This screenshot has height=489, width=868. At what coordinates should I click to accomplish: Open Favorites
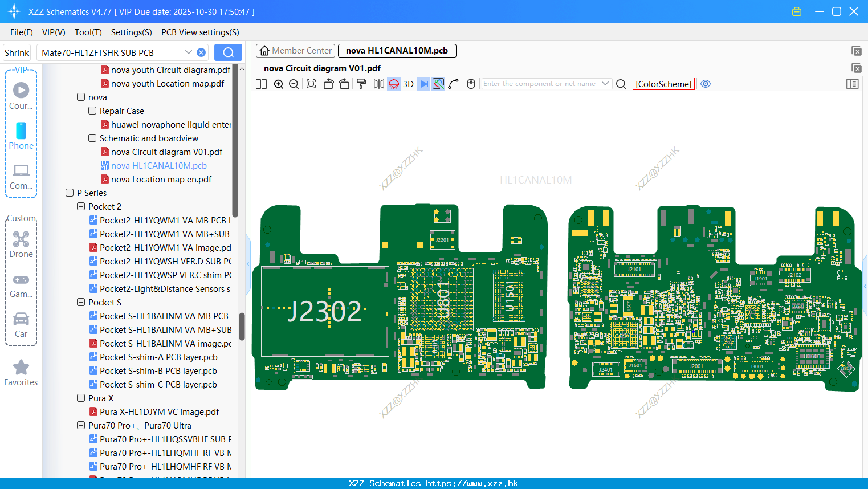(21, 373)
